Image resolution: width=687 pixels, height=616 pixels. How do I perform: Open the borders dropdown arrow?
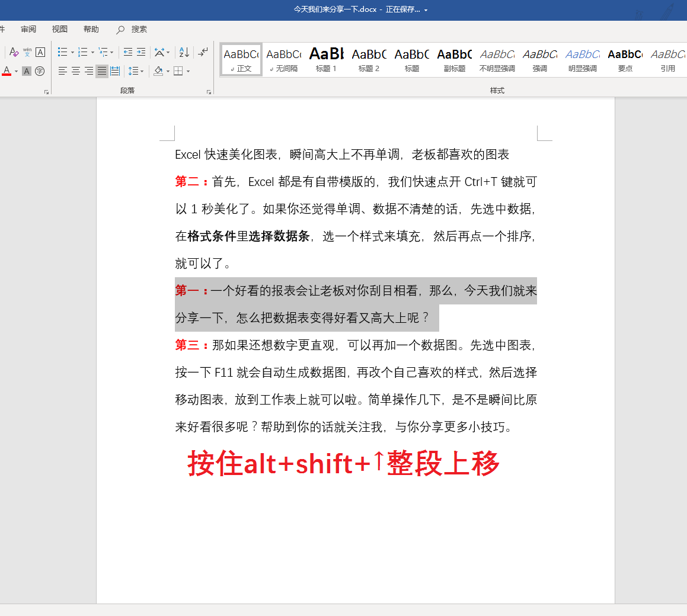[188, 71]
